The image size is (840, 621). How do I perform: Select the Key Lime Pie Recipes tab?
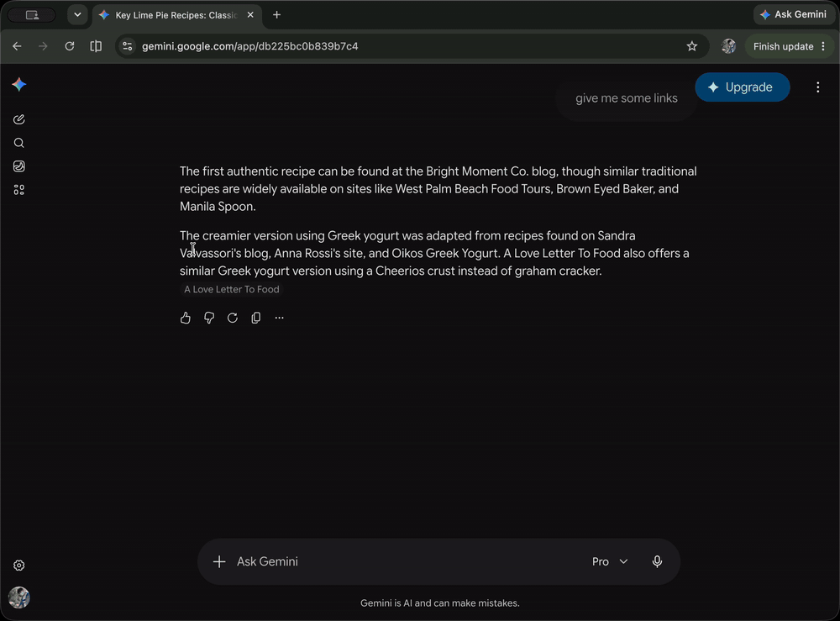[176, 15]
